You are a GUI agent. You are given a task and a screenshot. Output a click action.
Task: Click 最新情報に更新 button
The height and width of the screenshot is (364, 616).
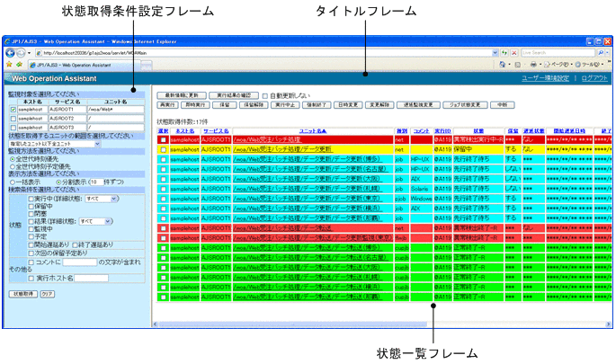(181, 95)
